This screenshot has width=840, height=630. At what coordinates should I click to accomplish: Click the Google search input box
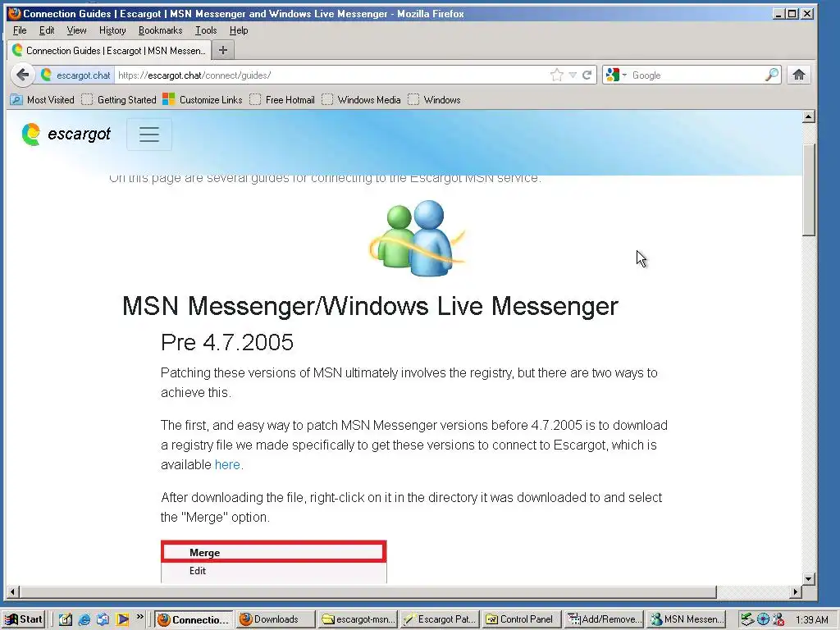696,75
